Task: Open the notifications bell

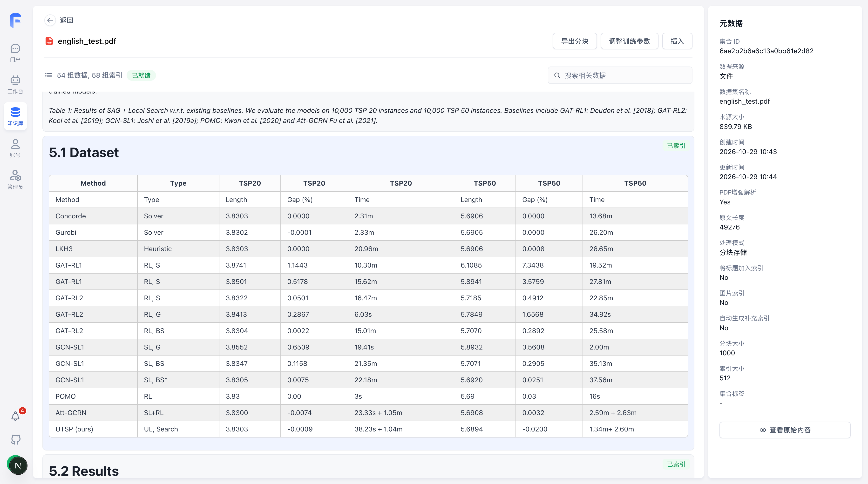Action: [x=15, y=416]
